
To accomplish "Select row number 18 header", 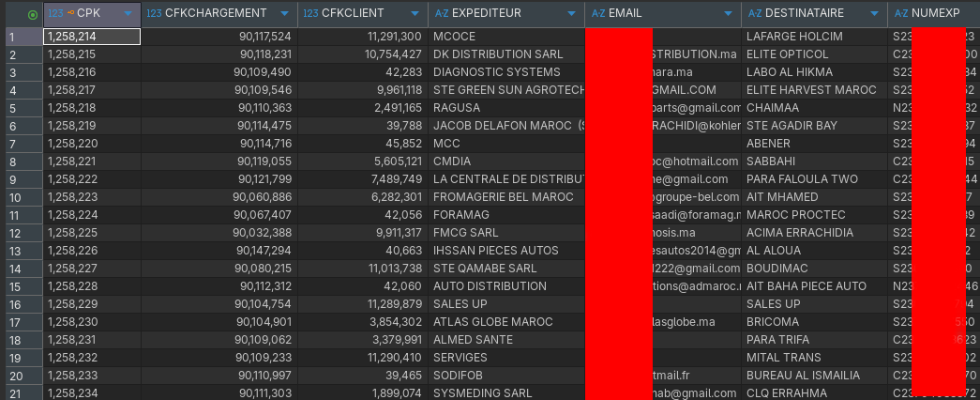I will [23, 340].
